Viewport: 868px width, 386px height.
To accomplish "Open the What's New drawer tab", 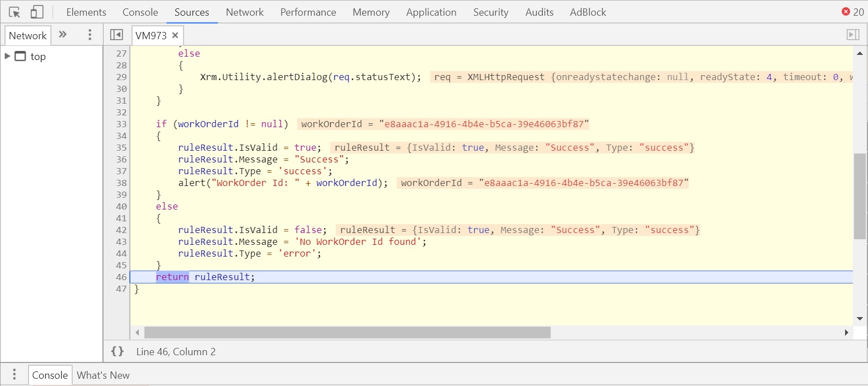I will pos(103,375).
